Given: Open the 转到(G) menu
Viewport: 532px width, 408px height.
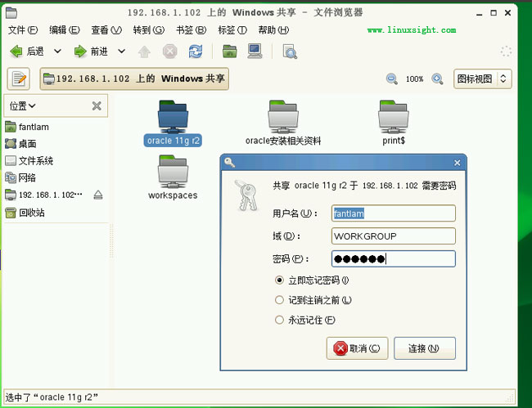Looking at the screenshot, I should pyautogui.click(x=149, y=30).
